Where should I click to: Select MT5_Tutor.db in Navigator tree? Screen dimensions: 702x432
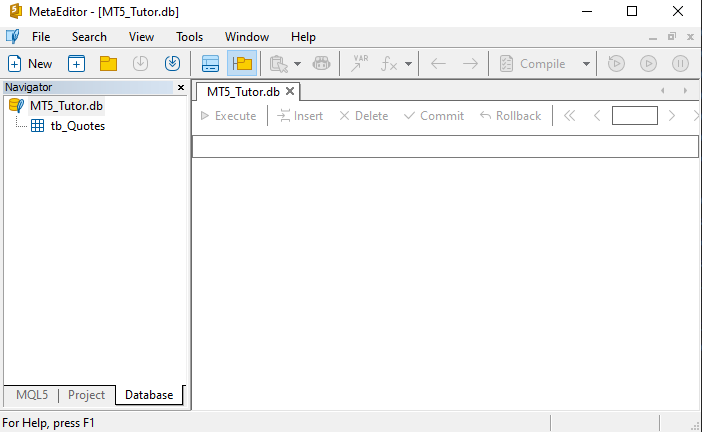[66, 106]
